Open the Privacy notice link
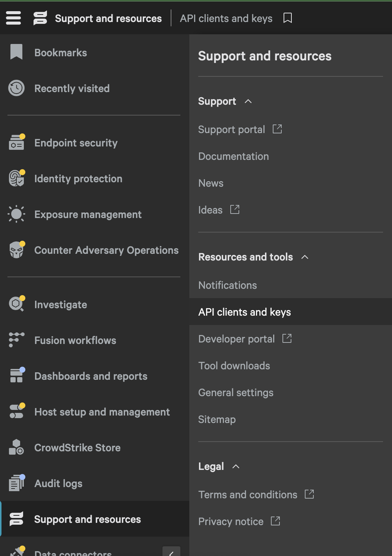Screen dimensions: 392x556 [x=231, y=521]
